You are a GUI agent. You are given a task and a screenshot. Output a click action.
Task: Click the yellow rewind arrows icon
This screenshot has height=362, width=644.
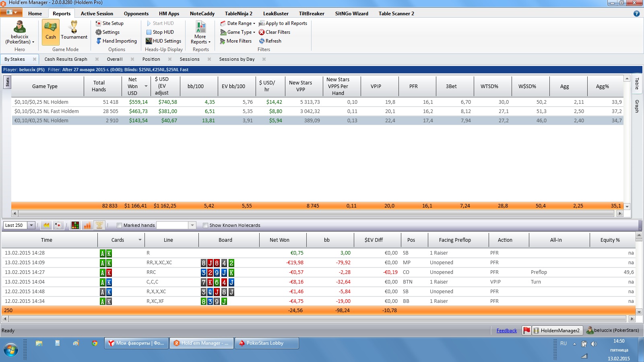pyautogui.click(x=46, y=225)
